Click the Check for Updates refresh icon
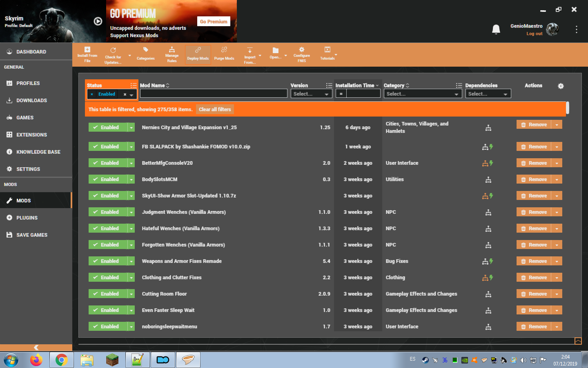 [113, 50]
